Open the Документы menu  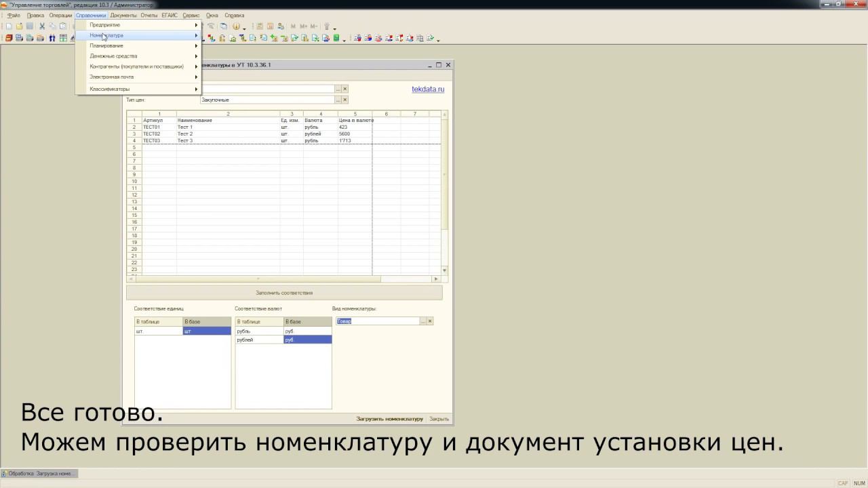(123, 15)
